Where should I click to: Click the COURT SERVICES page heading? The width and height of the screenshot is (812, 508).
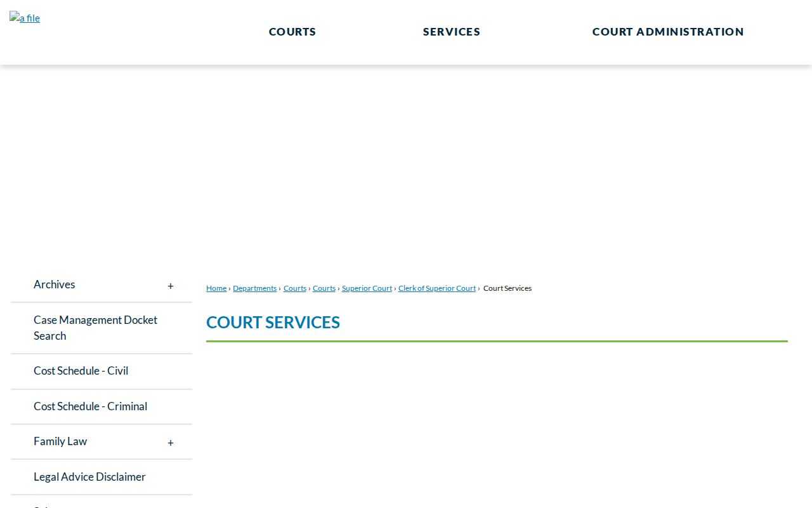pos(273,323)
